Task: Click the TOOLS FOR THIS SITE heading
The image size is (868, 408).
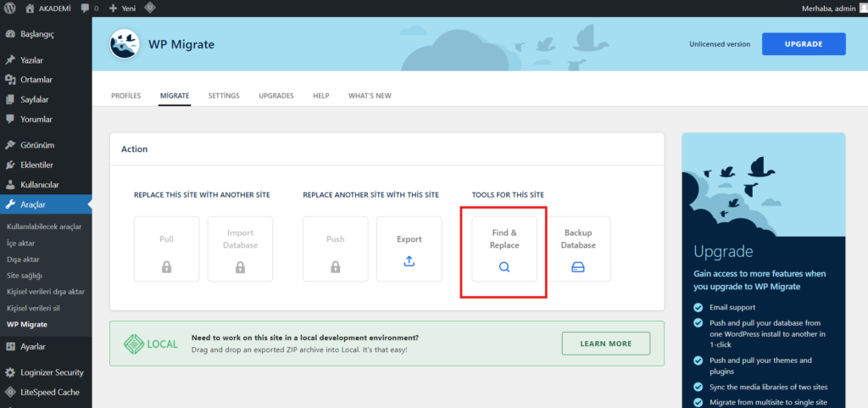Action: pyautogui.click(x=509, y=195)
